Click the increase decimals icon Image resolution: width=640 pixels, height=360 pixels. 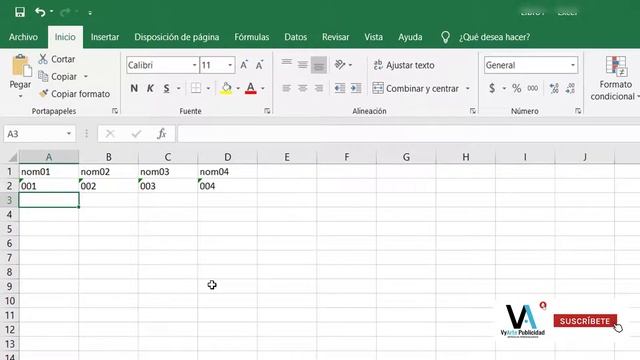tap(554, 88)
